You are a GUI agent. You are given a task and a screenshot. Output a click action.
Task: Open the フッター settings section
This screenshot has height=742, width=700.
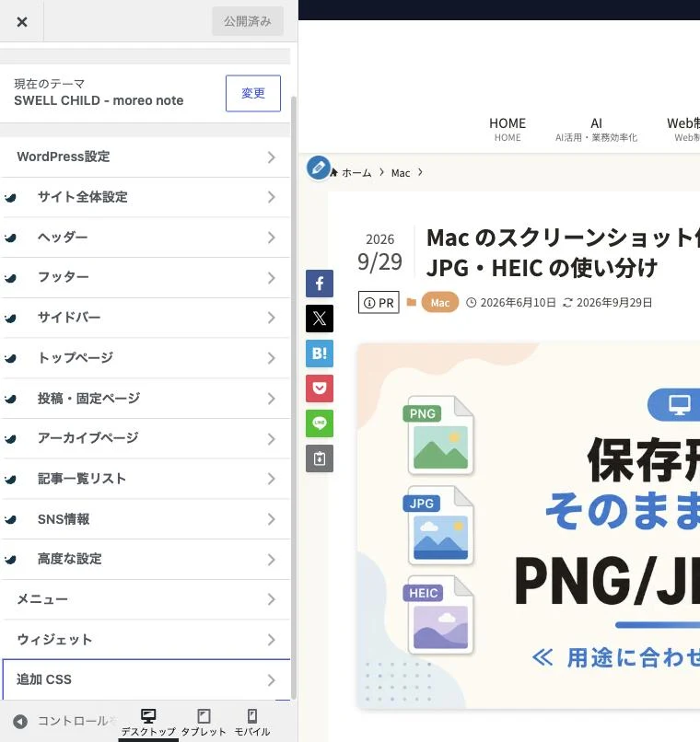[146, 278]
